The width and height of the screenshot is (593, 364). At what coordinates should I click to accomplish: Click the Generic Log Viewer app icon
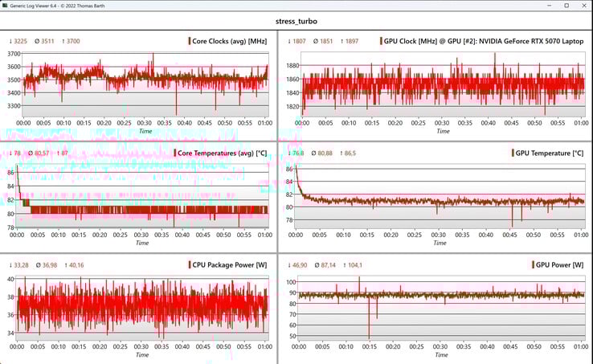tap(6, 5)
